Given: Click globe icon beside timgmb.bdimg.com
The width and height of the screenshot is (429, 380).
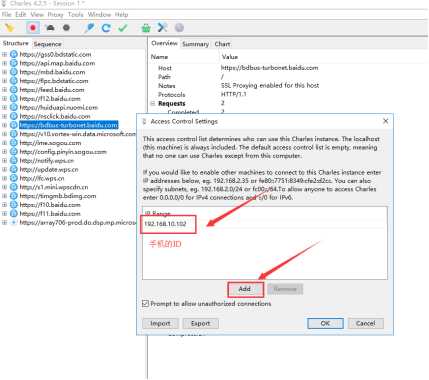Looking at the screenshot, I should (14, 196).
